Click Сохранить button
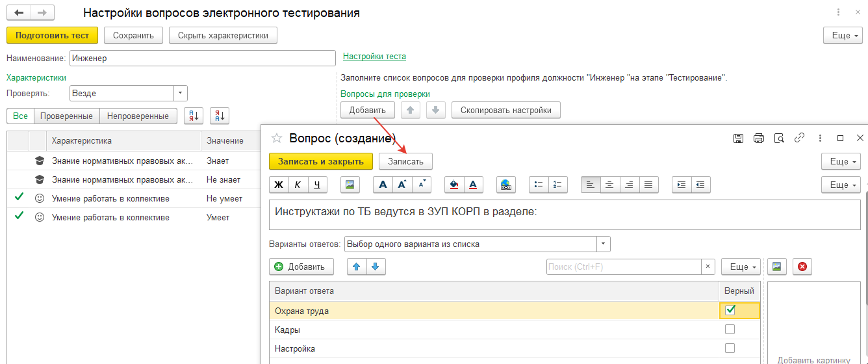The image size is (868, 364). coord(133,35)
